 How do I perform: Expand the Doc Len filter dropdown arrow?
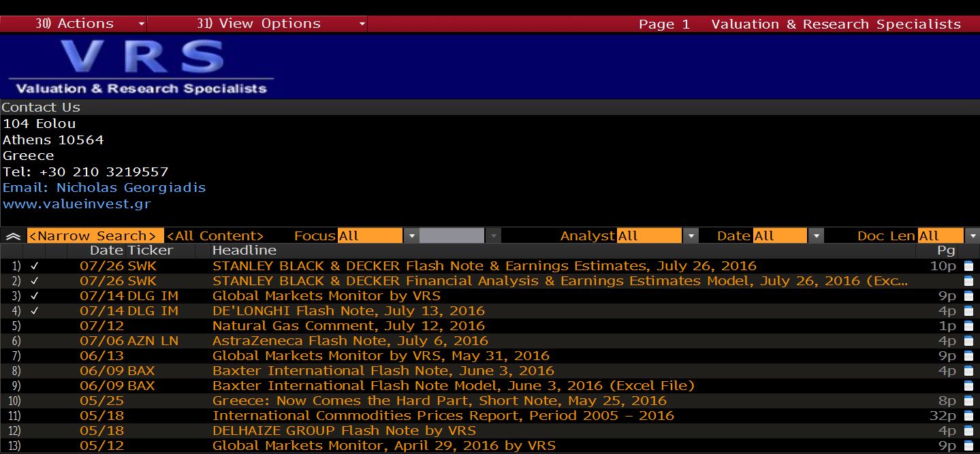click(x=973, y=236)
